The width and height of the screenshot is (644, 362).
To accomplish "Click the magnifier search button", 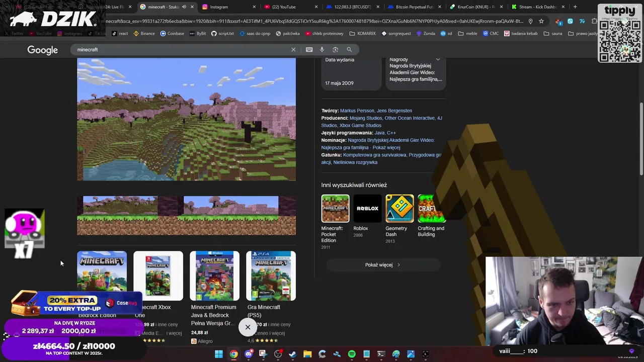I will click(x=349, y=50).
